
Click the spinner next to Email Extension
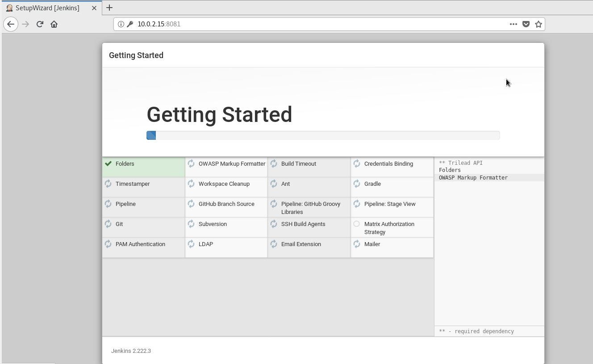274,244
